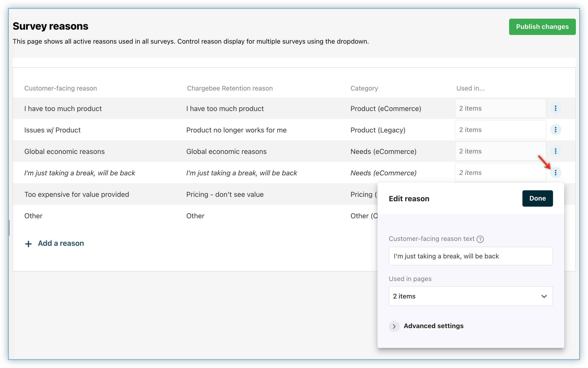588x368 pixels.
Task: Click the plus icon next to Add a reason
Action: point(28,244)
